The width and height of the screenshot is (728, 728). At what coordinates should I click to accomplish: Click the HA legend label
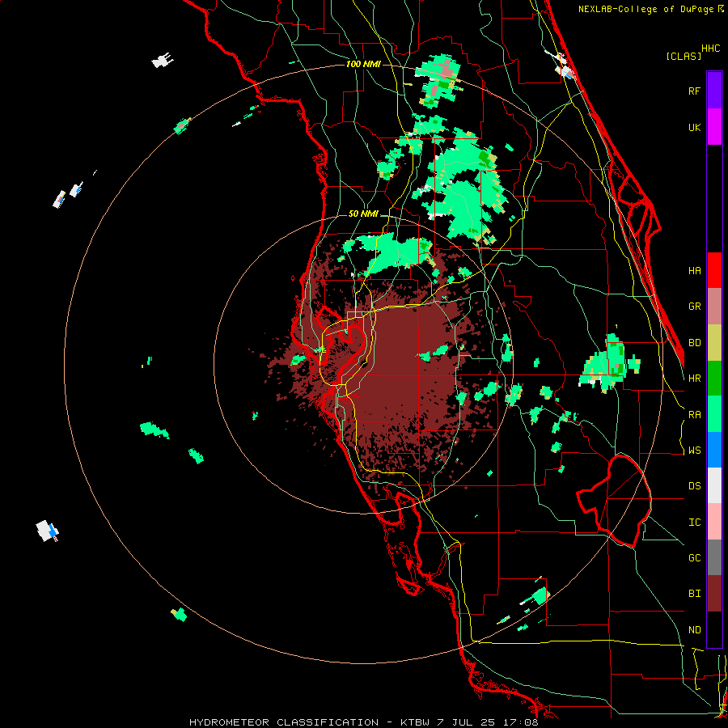(694, 270)
